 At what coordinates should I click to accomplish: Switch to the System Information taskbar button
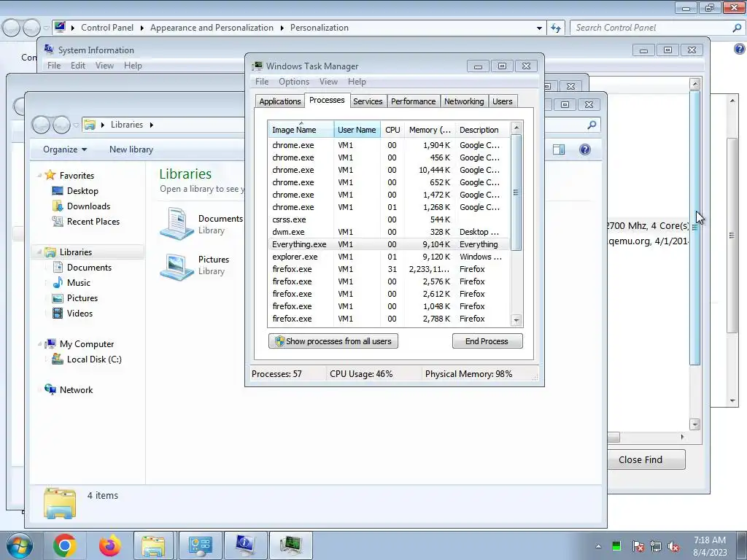click(245, 545)
